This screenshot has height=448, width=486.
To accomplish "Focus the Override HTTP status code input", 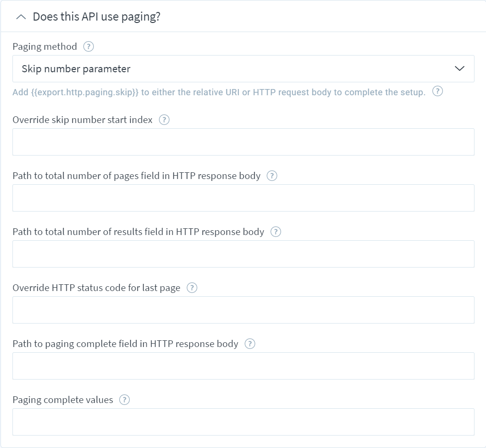I will [243, 310].
